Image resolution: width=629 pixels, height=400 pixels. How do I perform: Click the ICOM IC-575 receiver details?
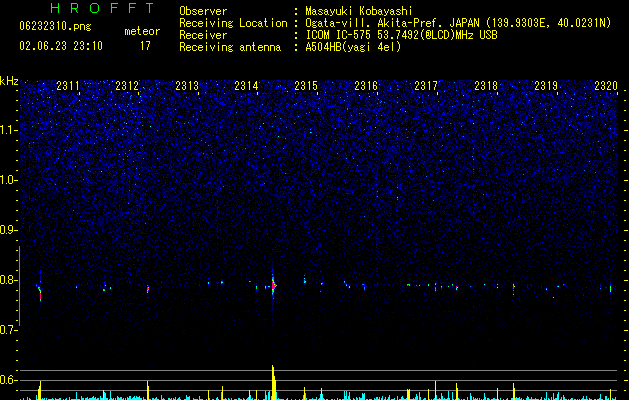[x=401, y=35]
